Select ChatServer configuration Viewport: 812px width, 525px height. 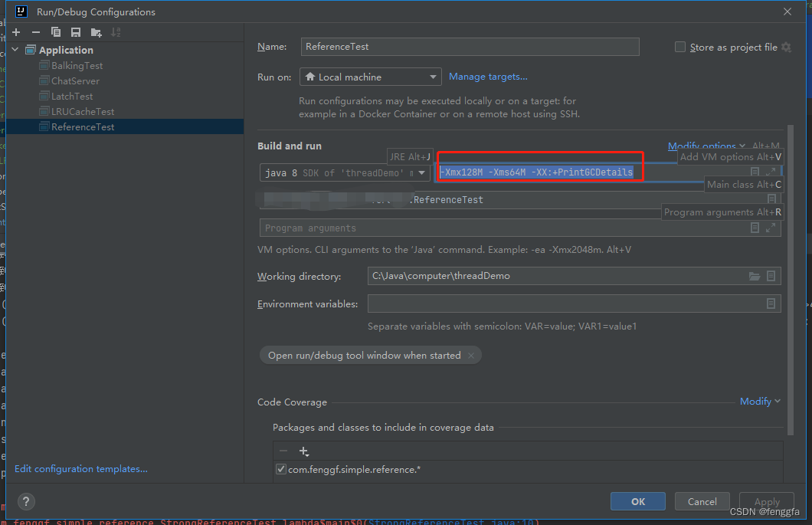tap(75, 80)
